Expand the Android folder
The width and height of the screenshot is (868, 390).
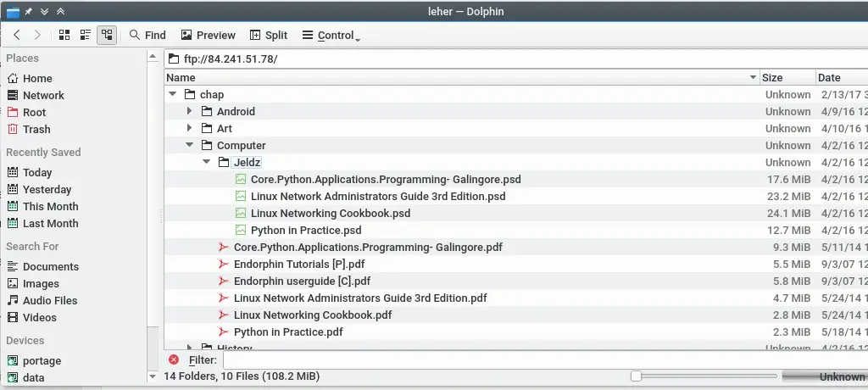tap(189, 111)
